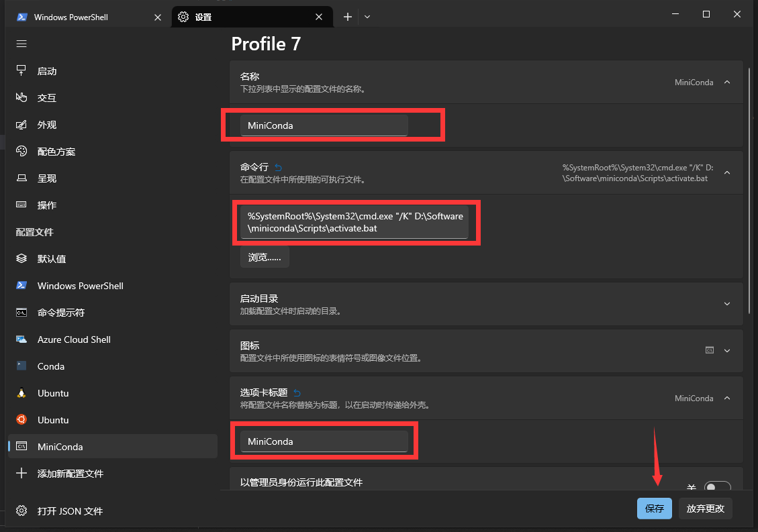Close the 设置 tab
Viewport: 758px width, 532px height.
[x=318, y=17]
